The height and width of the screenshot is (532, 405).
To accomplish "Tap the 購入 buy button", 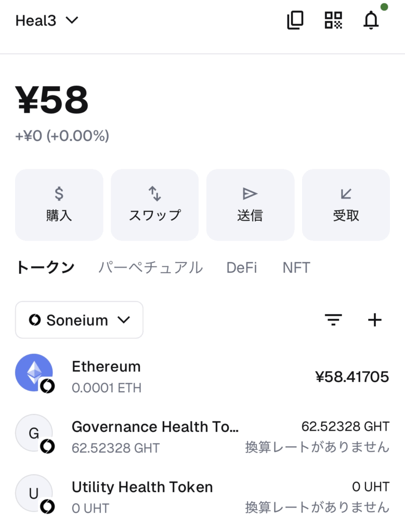I will (59, 205).
